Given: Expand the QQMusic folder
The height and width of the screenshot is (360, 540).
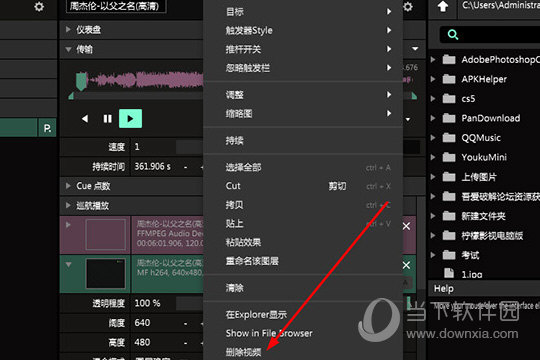Looking at the screenshot, I should coord(433,137).
